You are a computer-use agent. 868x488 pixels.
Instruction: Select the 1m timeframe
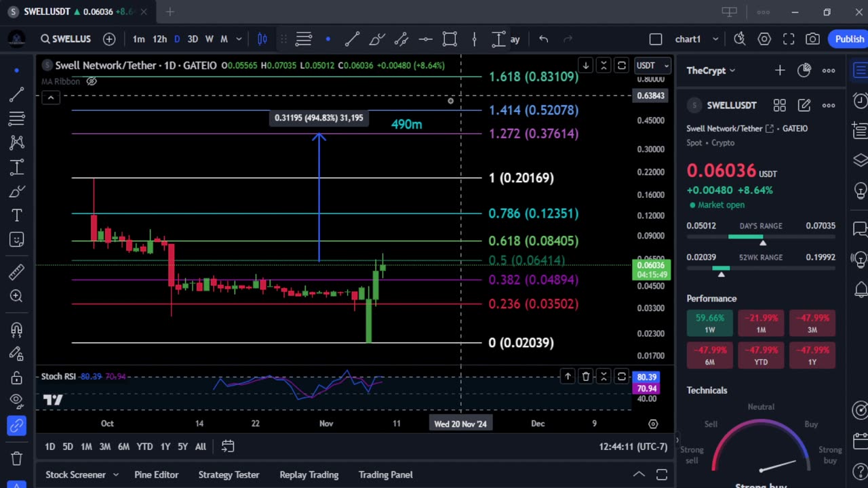pyautogui.click(x=138, y=39)
